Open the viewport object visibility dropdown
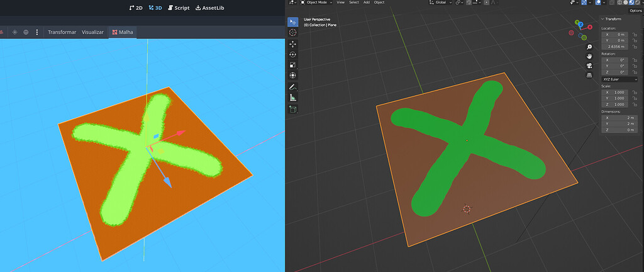 (575, 3)
